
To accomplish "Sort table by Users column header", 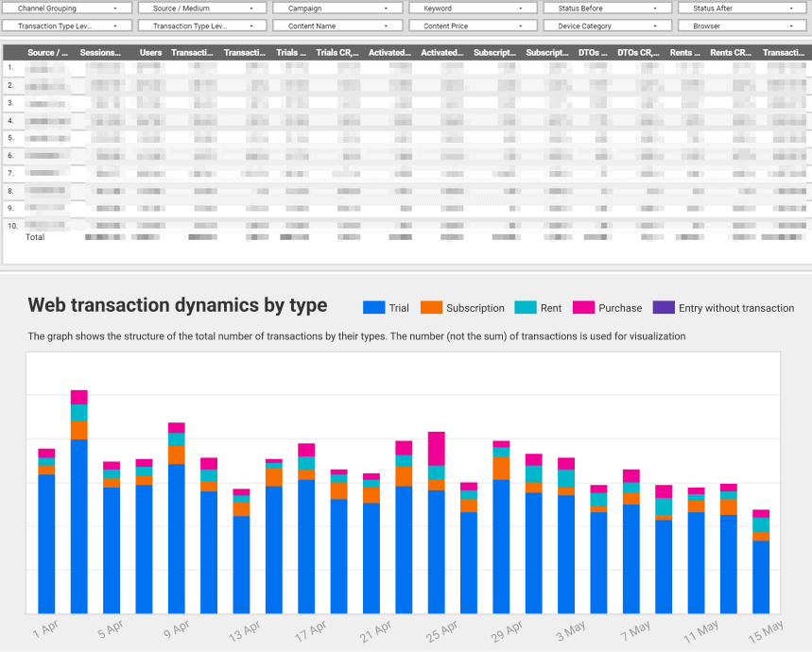I will [150, 53].
